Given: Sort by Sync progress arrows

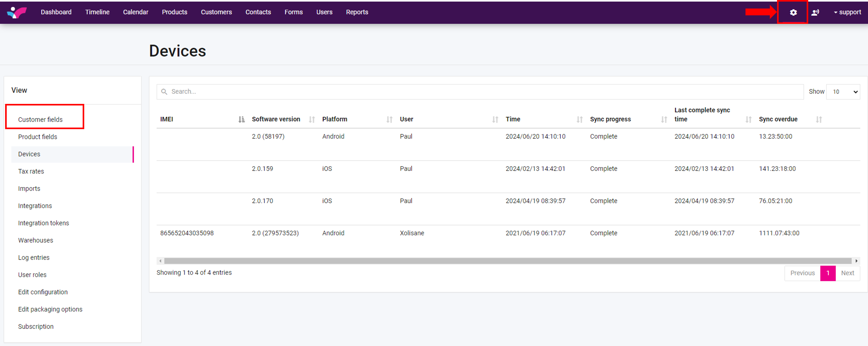Looking at the screenshot, I should 664,119.
